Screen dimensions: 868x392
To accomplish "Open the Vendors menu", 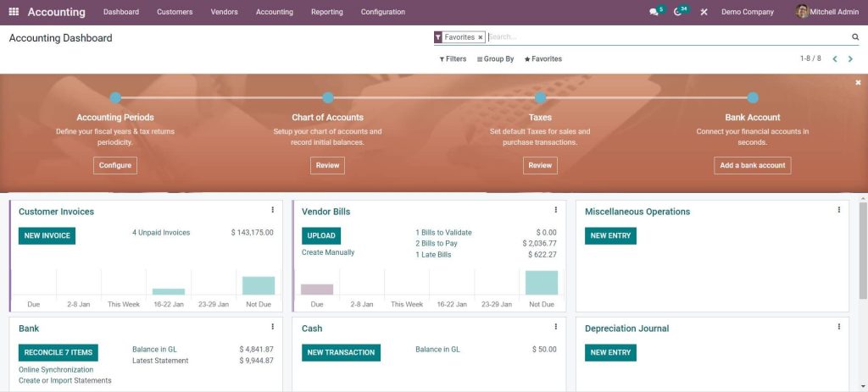I will click(224, 12).
